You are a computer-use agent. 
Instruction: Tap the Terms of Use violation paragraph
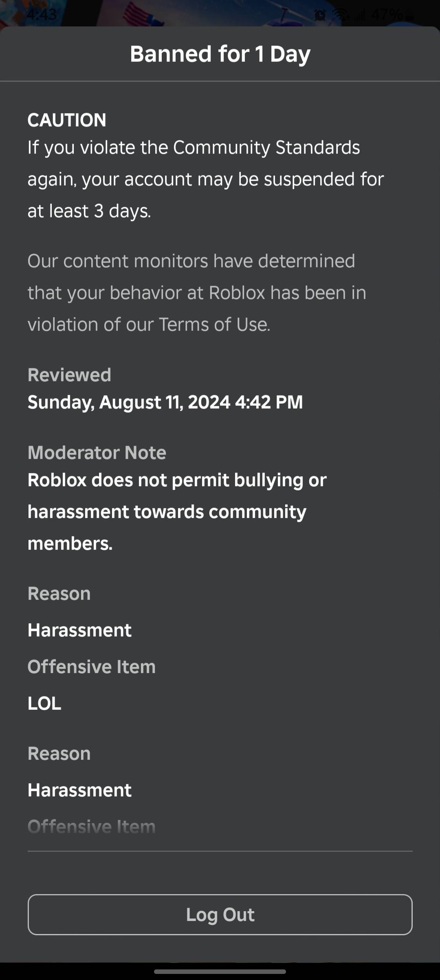coord(197,293)
